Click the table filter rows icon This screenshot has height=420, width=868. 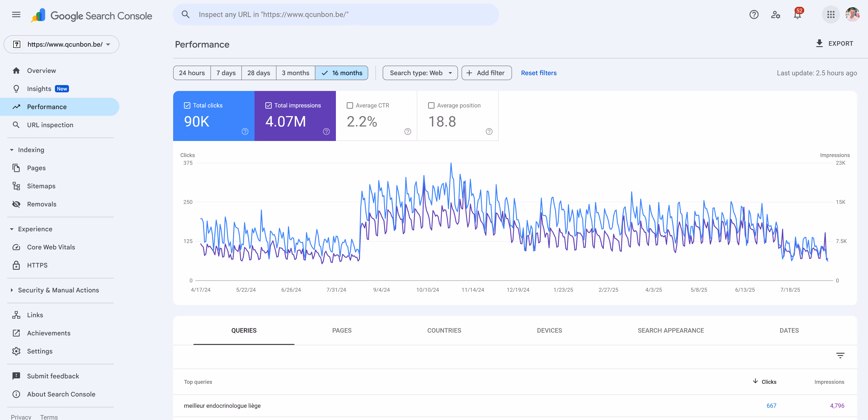point(840,356)
